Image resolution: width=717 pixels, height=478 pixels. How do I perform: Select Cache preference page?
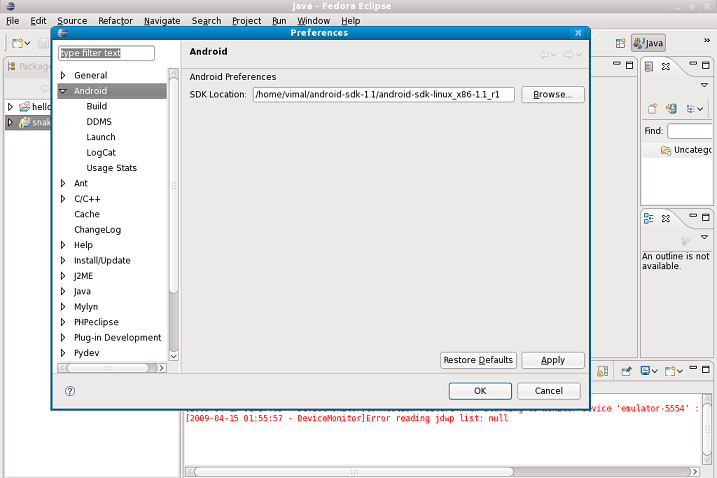pyautogui.click(x=87, y=214)
